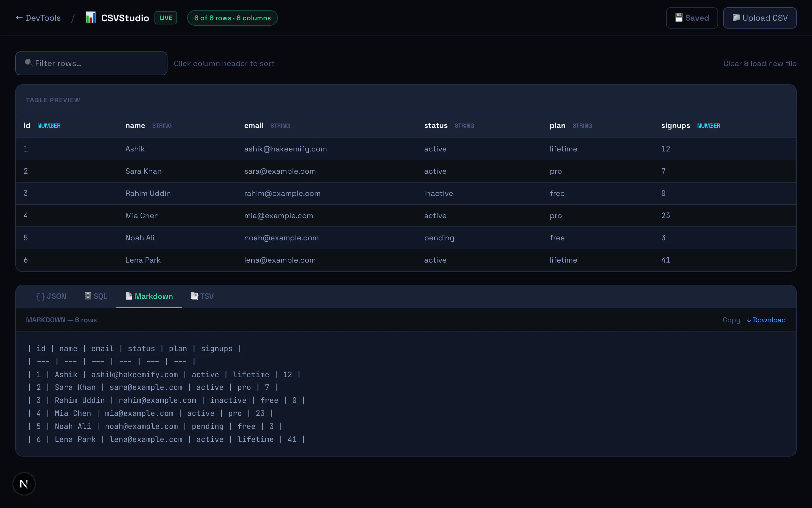This screenshot has width=812, height=508.
Task: Click the 'pending' status cell
Action: [x=439, y=238]
